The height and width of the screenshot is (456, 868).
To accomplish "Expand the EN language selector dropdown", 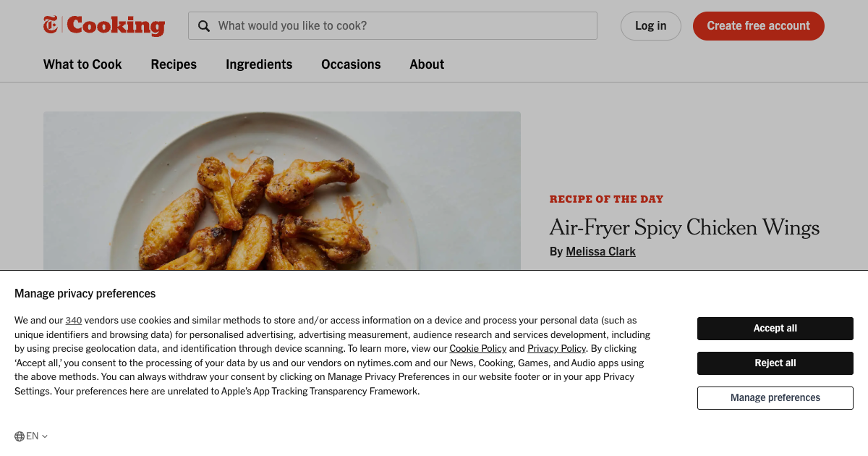I will coord(32,436).
